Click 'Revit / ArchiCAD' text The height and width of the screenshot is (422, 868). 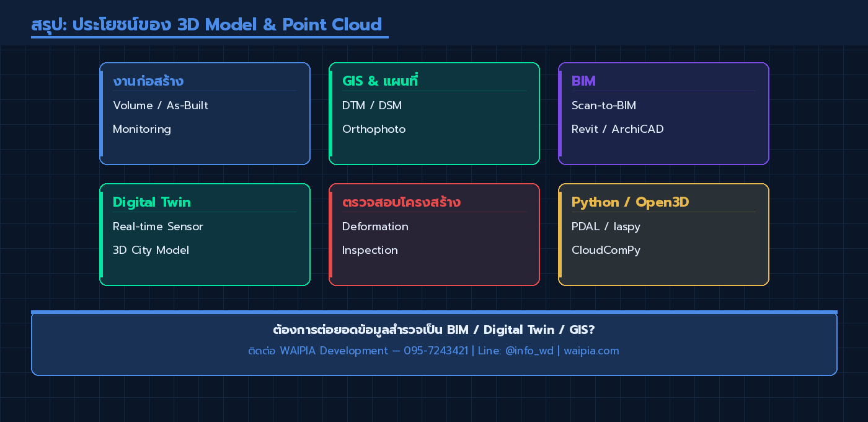618,129
